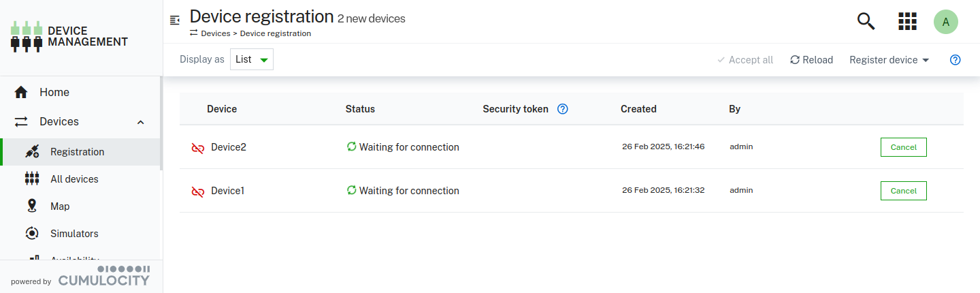This screenshot has height=293, width=980.
Task: Follow the Device registration breadcrumb link
Action: [276, 33]
